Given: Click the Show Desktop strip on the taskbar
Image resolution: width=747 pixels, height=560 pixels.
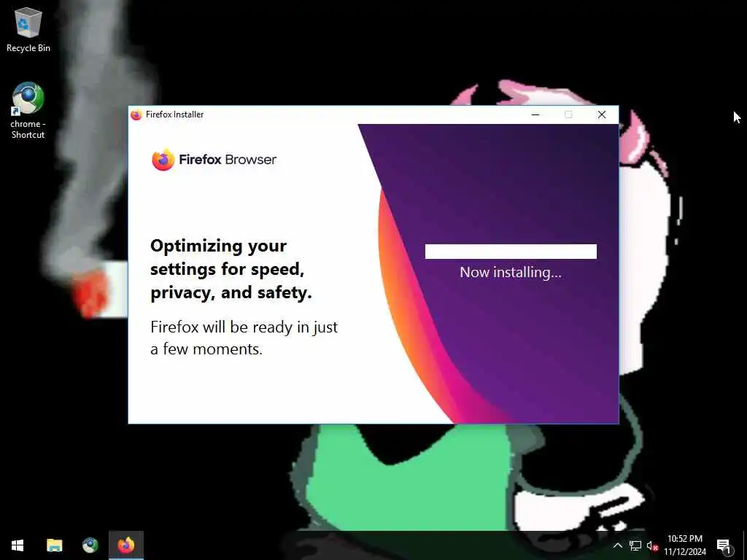Looking at the screenshot, I should 745,545.
